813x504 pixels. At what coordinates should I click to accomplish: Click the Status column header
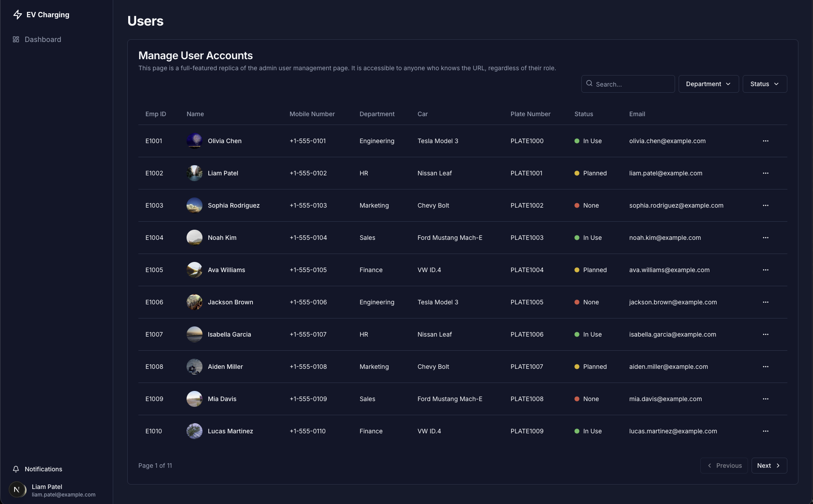(584, 114)
